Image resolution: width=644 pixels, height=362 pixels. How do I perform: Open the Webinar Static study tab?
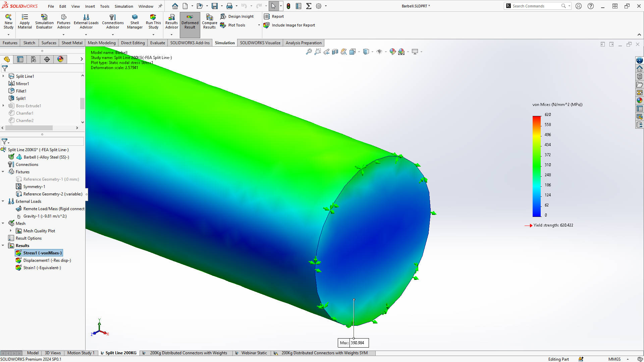(x=254, y=353)
